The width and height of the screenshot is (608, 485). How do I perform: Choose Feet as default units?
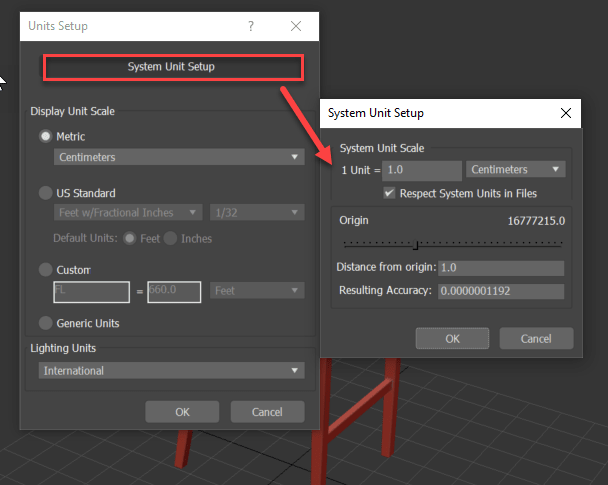(x=130, y=238)
